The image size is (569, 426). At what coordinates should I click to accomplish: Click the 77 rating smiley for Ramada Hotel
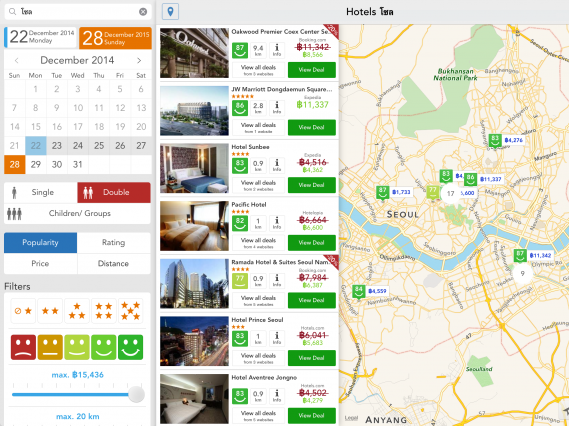point(240,280)
